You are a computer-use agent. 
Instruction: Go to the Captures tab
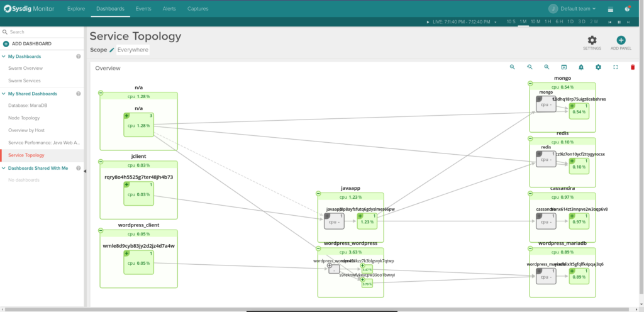point(197,9)
